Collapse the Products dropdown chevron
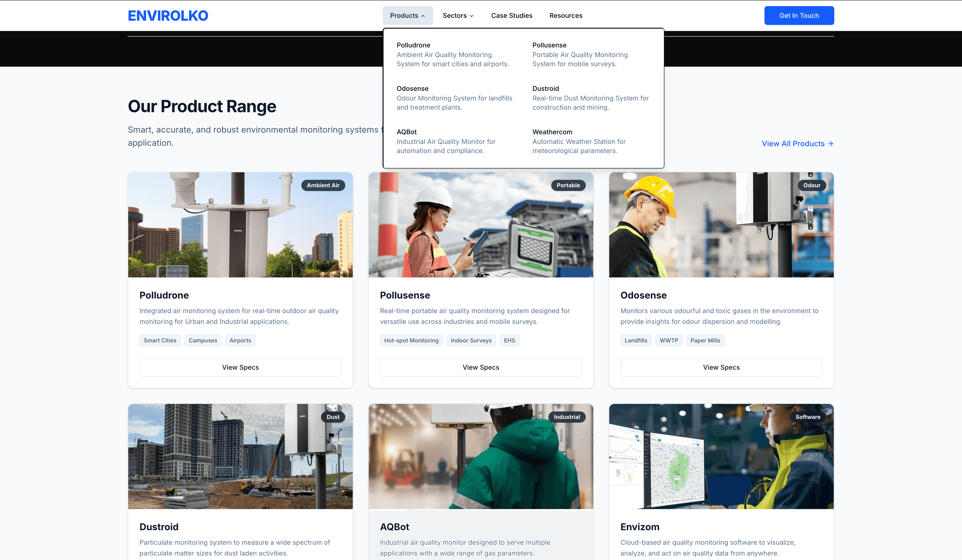Screen dimensions: 962x560 tap(423, 16)
